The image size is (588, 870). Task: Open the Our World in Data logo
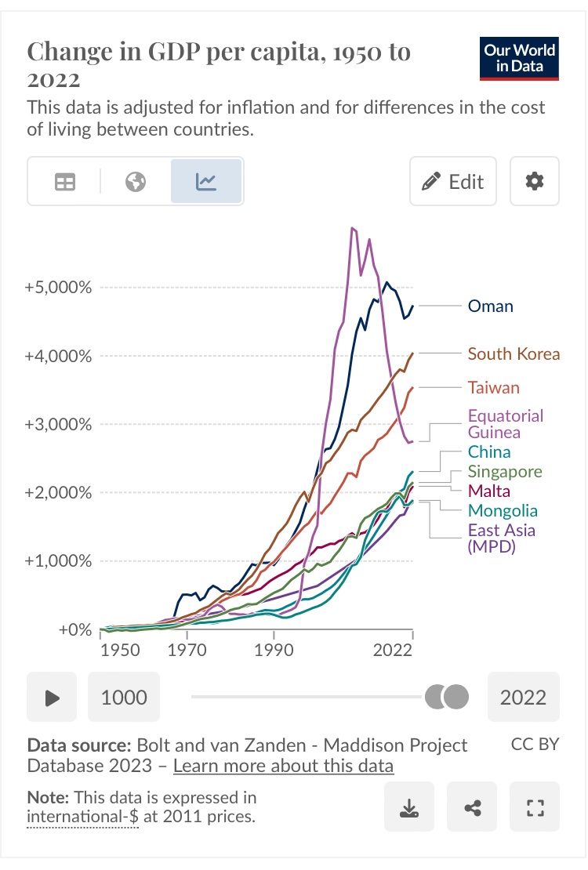pyautogui.click(x=519, y=59)
